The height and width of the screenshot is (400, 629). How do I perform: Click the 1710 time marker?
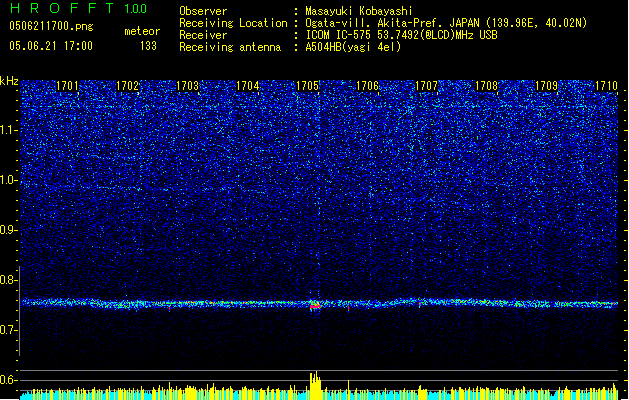(x=606, y=86)
